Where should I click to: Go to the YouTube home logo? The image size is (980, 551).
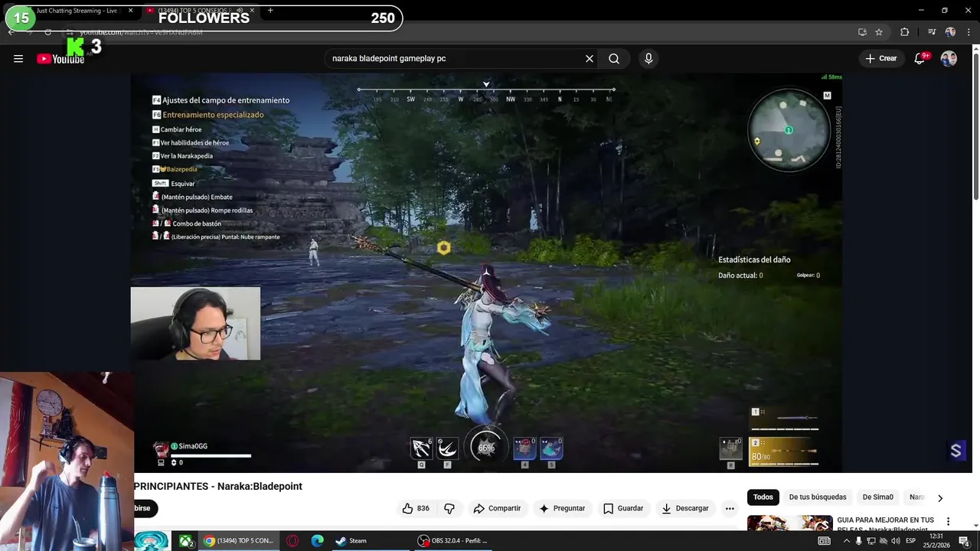[x=60, y=59]
